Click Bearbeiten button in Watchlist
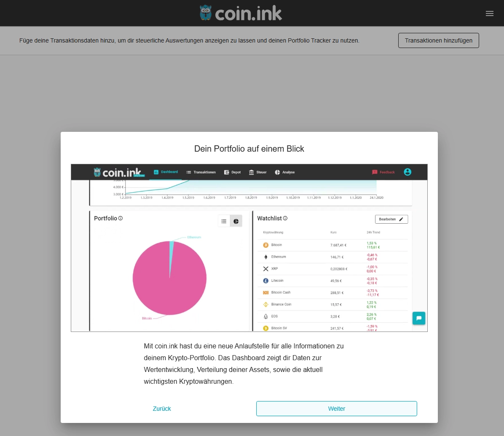 pyautogui.click(x=391, y=219)
